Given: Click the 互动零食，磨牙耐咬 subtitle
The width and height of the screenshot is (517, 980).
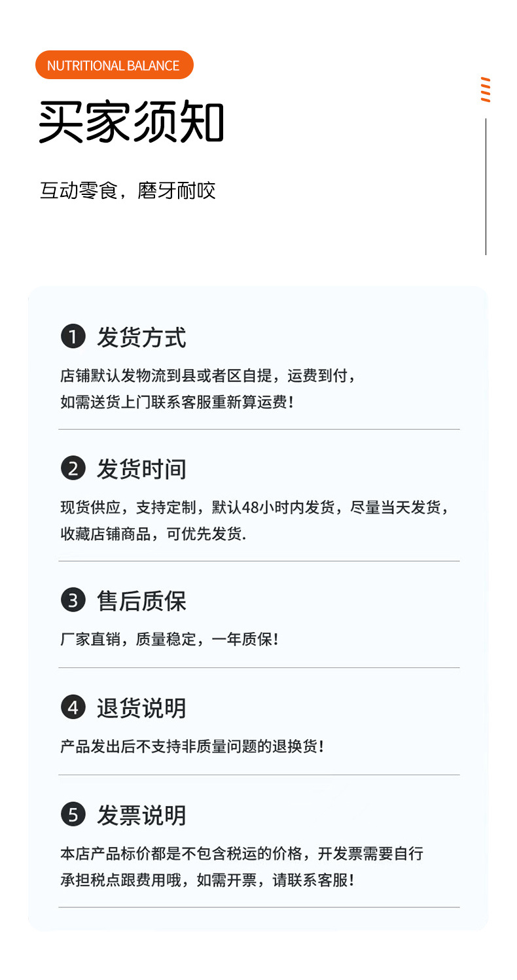Looking at the screenshot, I should tap(128, 191).
